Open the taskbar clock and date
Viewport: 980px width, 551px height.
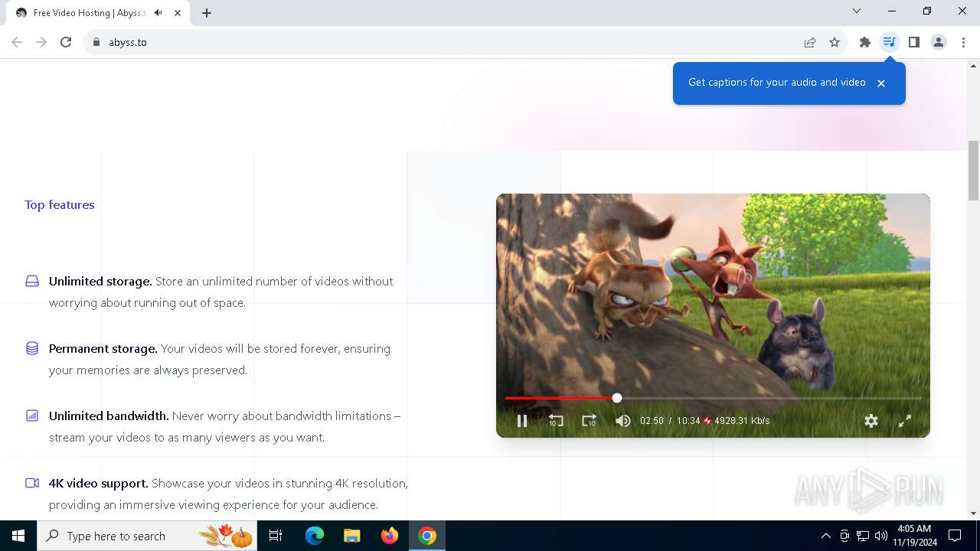(x=913, y=536)
